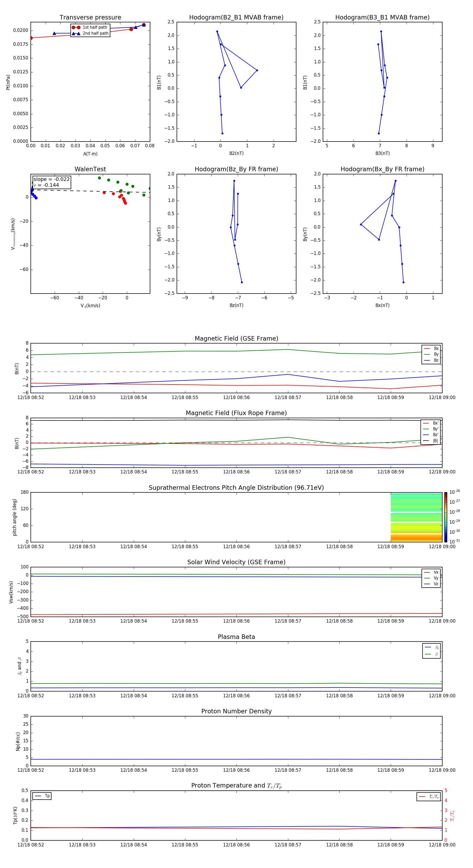This screenshot has height=868, width=473.
Task: Click the 'Pt(nPa)' axis label
Action: point(8,82)
